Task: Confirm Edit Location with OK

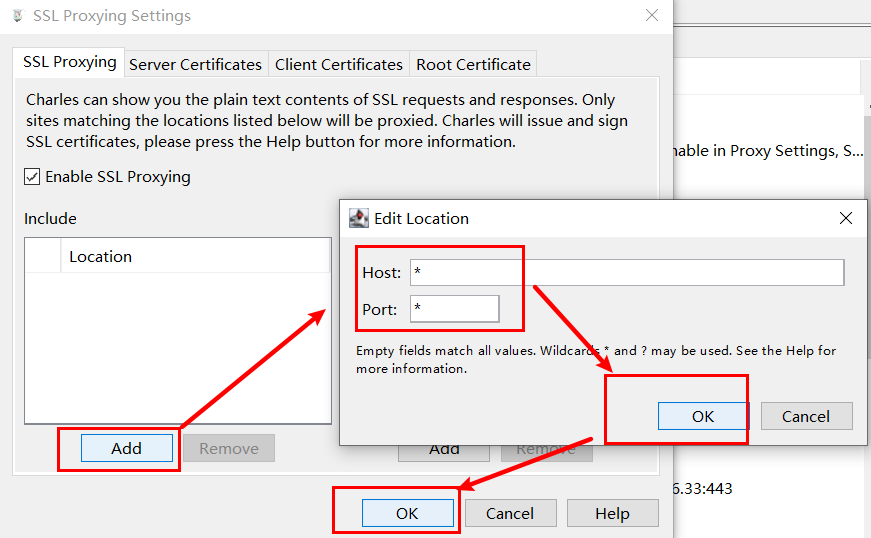Action: [x=703, y=416]
